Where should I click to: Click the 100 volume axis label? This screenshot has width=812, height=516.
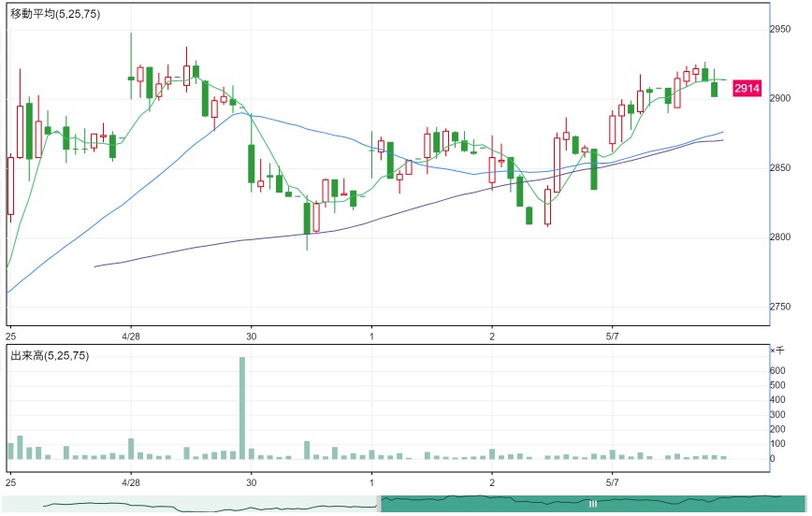pyautogui.click(x=777, y=443)
